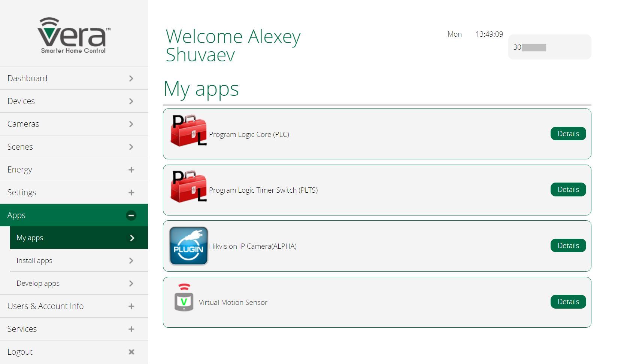Click the Program Logic Timer Switch toolbox icon
Screen dimensions: 621x364
pyautogui.click(x=189, y=186)
